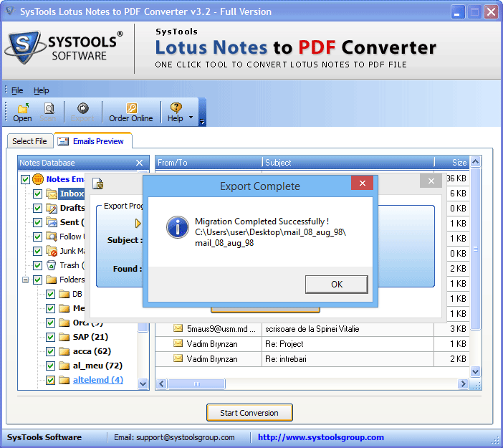Toggle the SAP (21) checkbox
Screen dimensions: 503x448
pos(50,337)
